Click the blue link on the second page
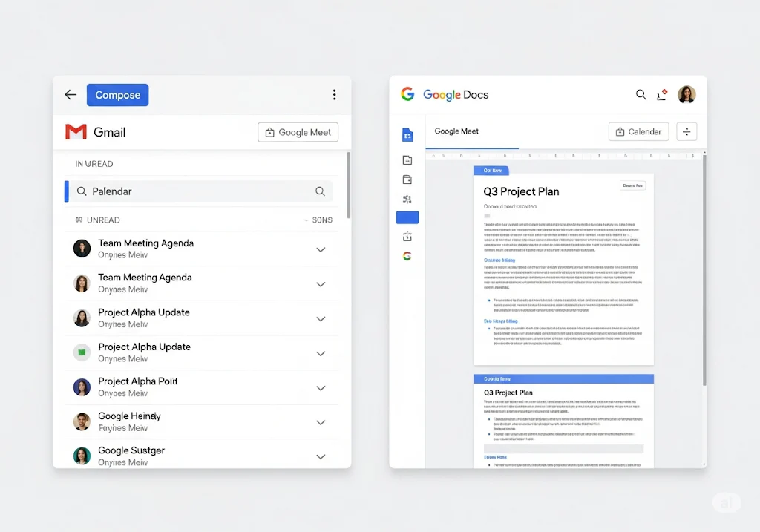 coord(495,457)
